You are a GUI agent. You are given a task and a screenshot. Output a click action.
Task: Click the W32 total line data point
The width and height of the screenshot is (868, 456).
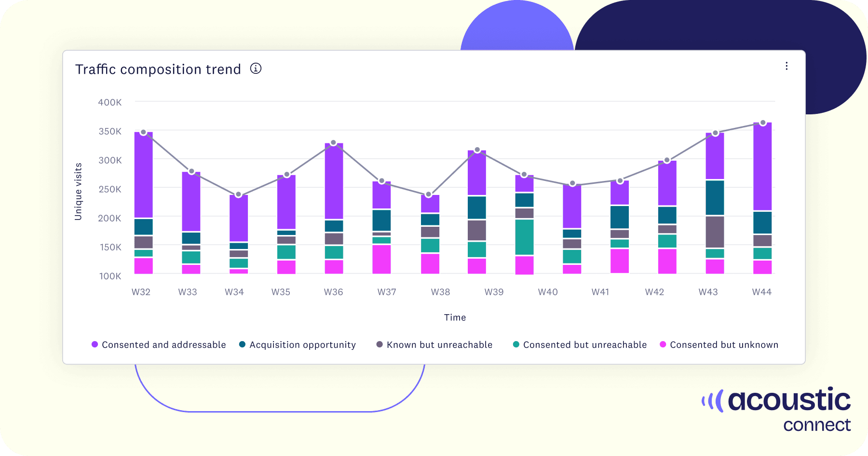click(143, 132)
